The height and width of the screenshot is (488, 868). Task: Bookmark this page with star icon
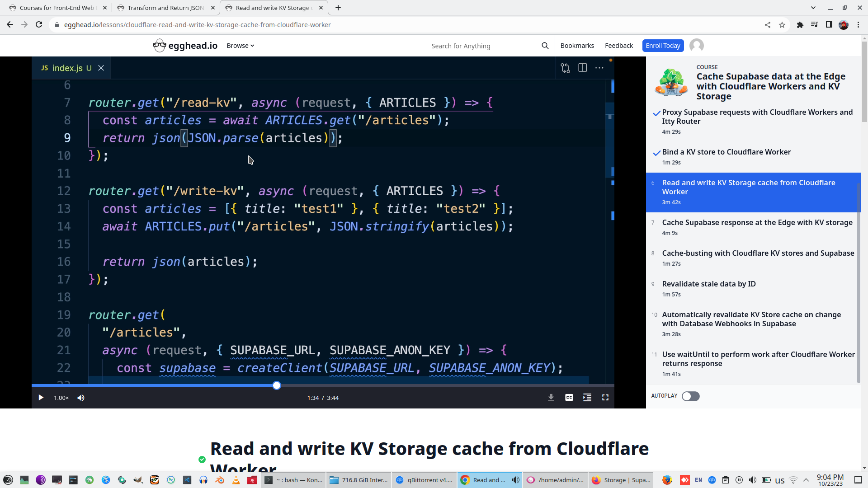(x=782, y=25)
